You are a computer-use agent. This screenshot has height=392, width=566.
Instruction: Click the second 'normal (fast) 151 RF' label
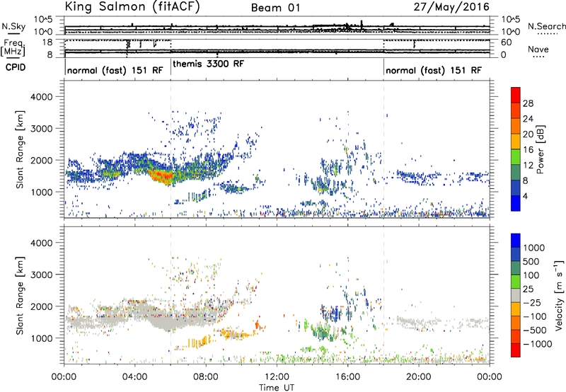(434, 70)
